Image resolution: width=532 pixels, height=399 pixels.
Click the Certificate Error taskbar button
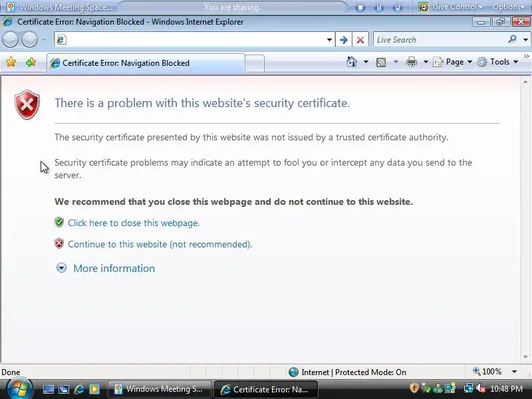pos(266,390)
